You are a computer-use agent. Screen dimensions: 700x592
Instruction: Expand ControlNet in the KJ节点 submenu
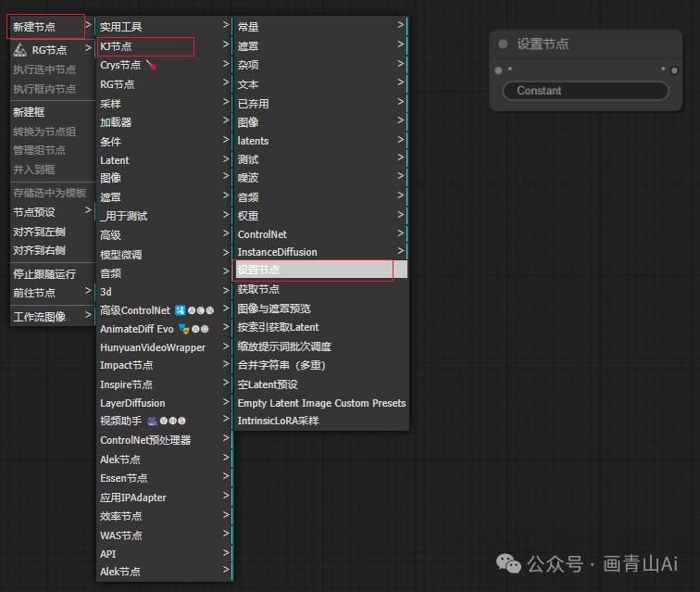[319, 234]
